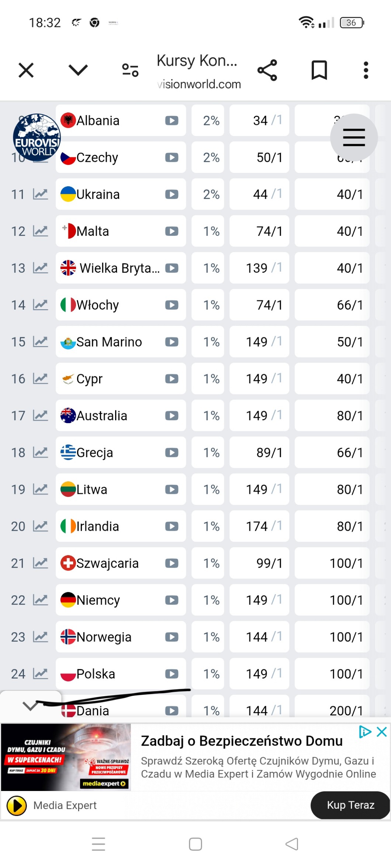This screenshot has width=391, height=868.
Task: Play the Albania song video
Action: (172, 121)
